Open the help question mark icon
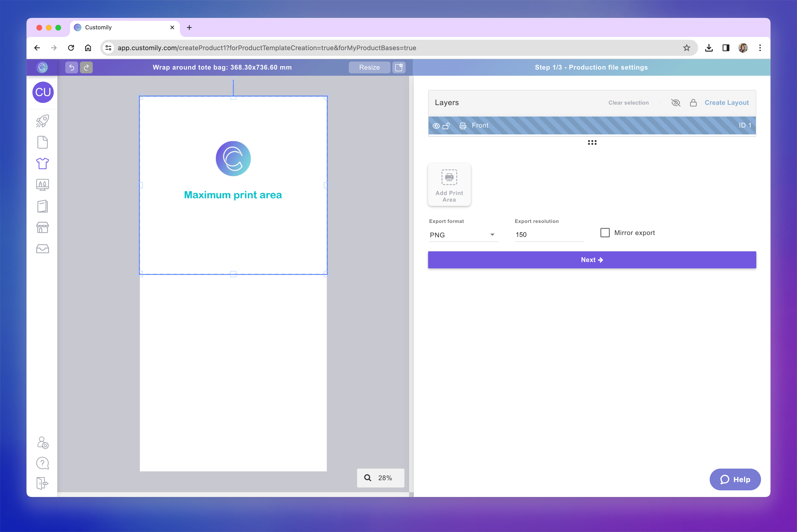The image size is (797, 532). pos(42,463)
